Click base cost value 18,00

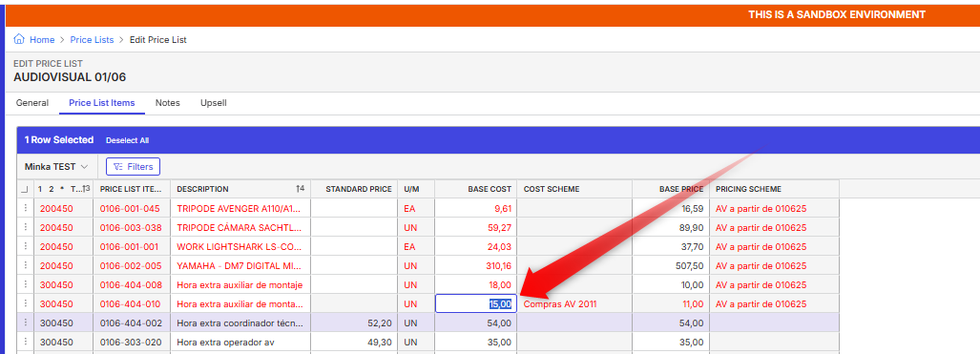pyautogui.click(x=501, y=284)
